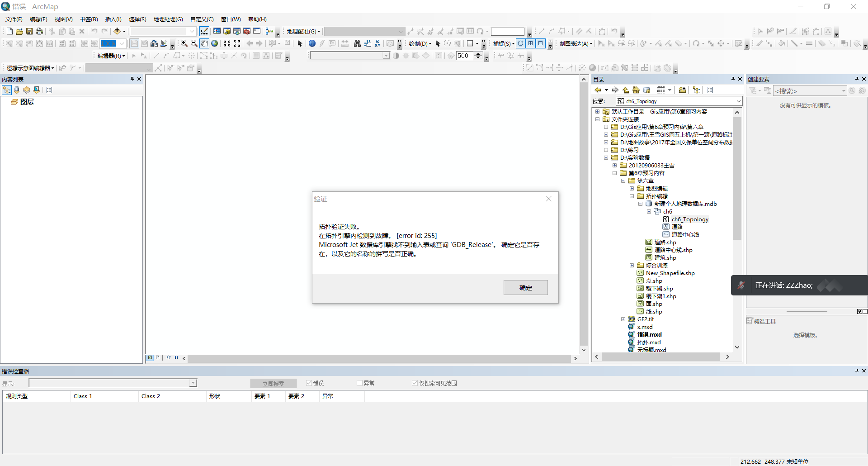Open the 地理处理(G) menu
This screenshot has height=466, width=868.
(168, 19)
